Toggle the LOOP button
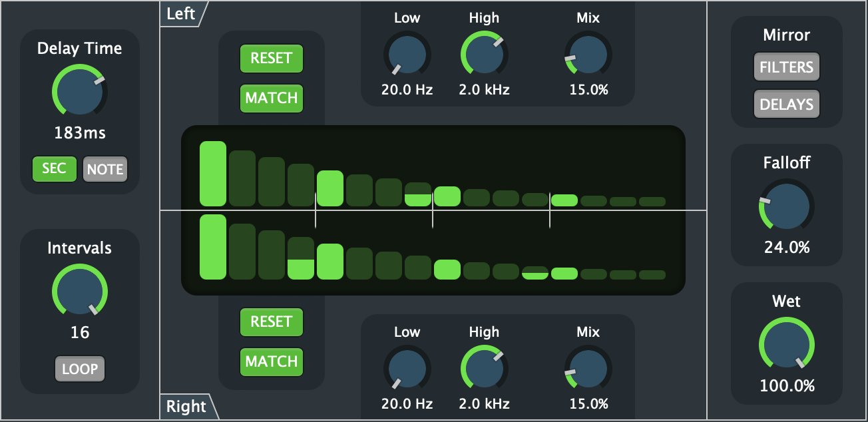The height and width of the screenshot is (422, 868). pos(80,369)
